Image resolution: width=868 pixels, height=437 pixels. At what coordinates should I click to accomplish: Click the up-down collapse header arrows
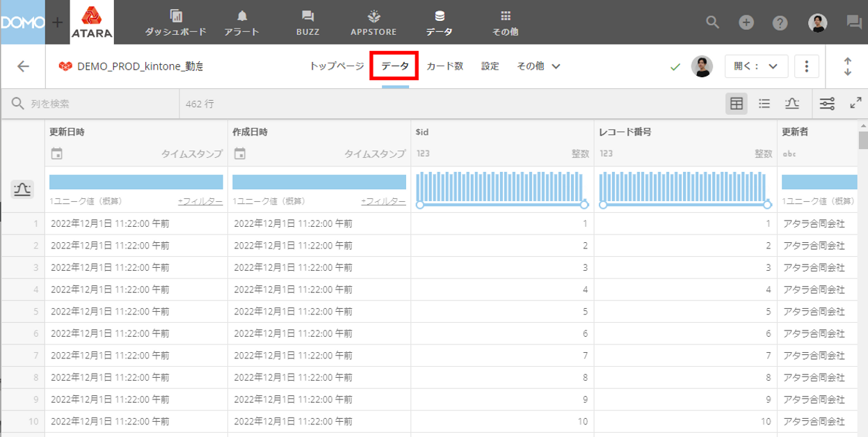tap(847, 66)
